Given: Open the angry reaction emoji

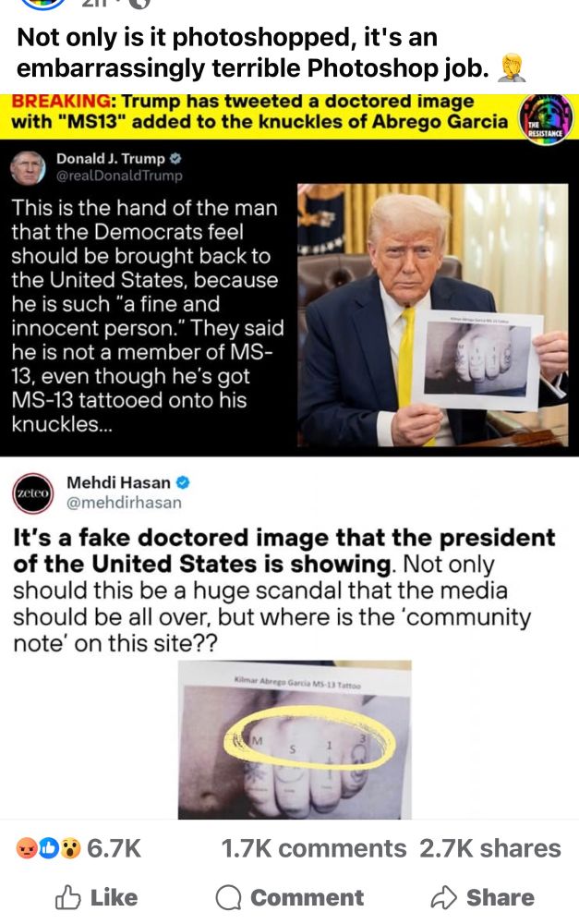Looking at the screenshot, I should click(x=27, y=848).
